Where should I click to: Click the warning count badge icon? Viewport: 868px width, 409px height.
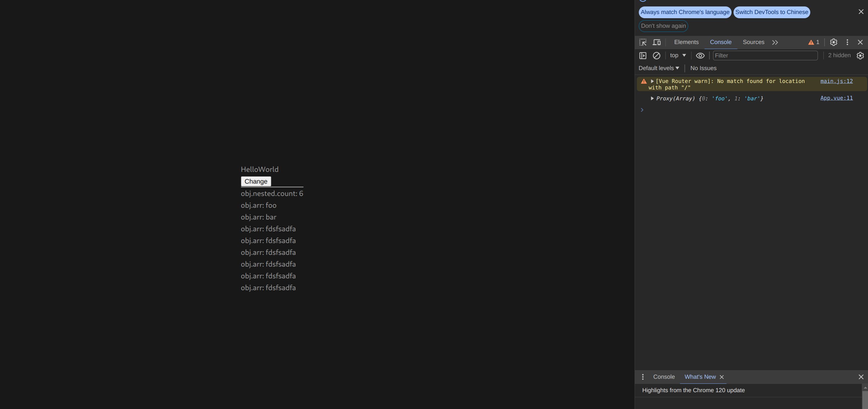pos(813,42)
